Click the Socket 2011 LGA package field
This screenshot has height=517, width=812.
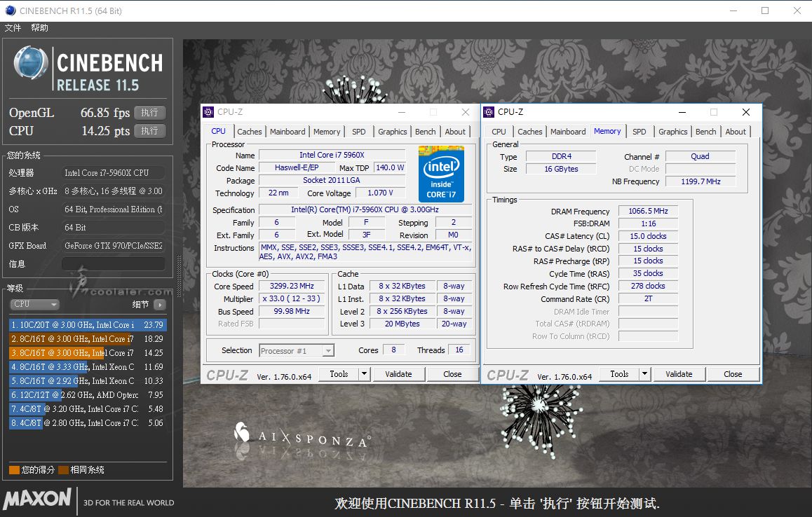click(x=332, y=181)
